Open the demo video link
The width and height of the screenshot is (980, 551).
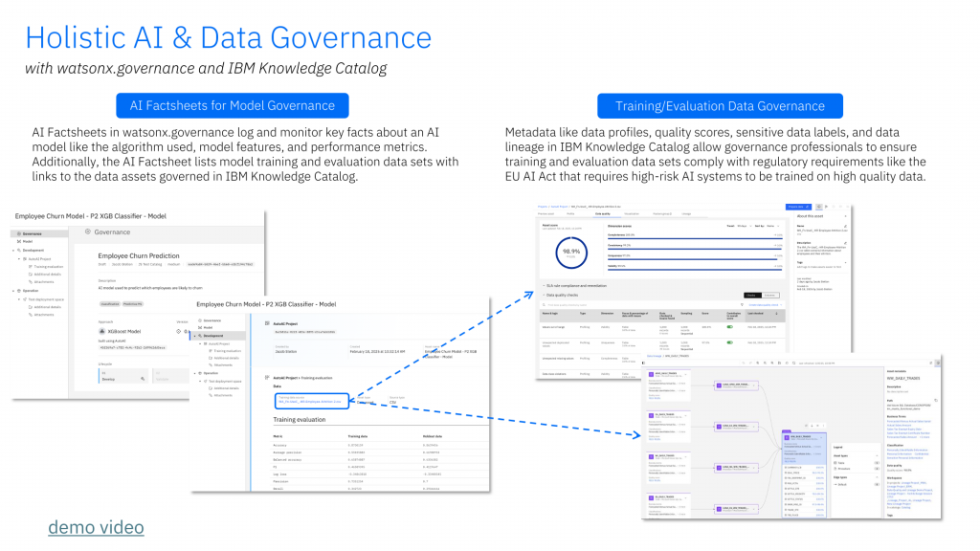pos(96,527)
